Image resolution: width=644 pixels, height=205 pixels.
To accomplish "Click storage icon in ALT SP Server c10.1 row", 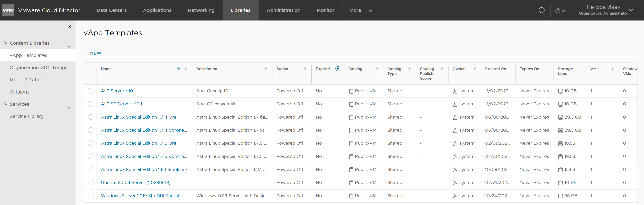I will 560,104.
